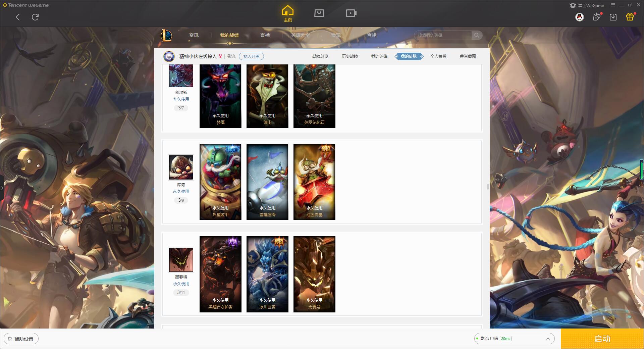Open the notifications icon with red dot
This screenshot has height=349, width=644.
point(597,17)
